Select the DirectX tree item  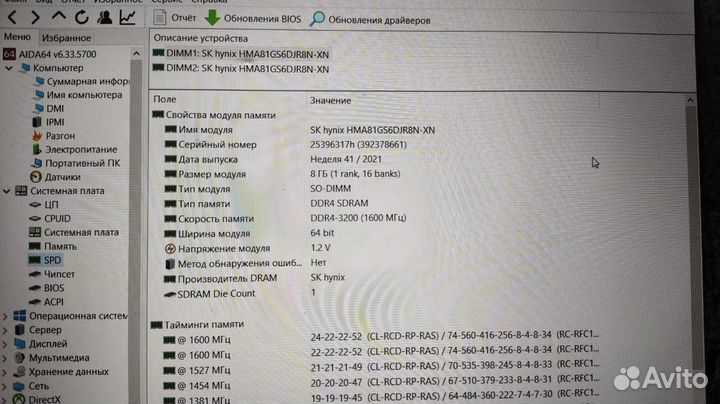click(37, 399)
